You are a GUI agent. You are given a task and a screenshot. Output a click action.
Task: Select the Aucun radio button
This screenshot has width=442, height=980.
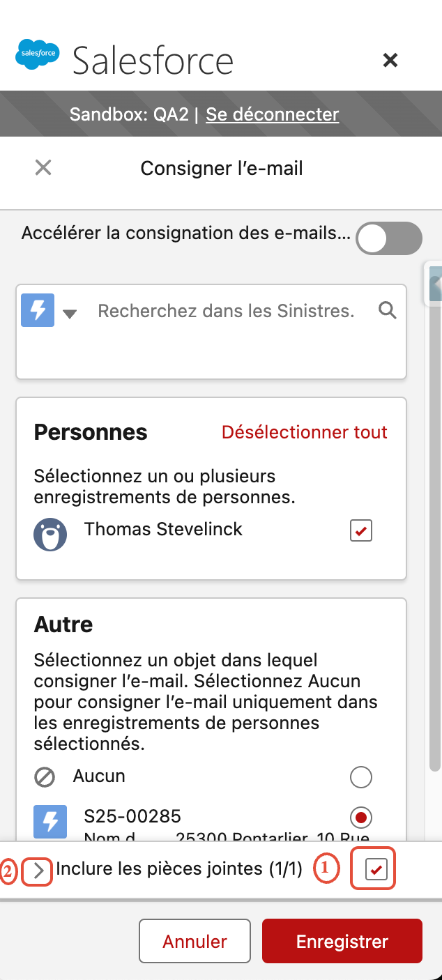click(x=361, y=777)
